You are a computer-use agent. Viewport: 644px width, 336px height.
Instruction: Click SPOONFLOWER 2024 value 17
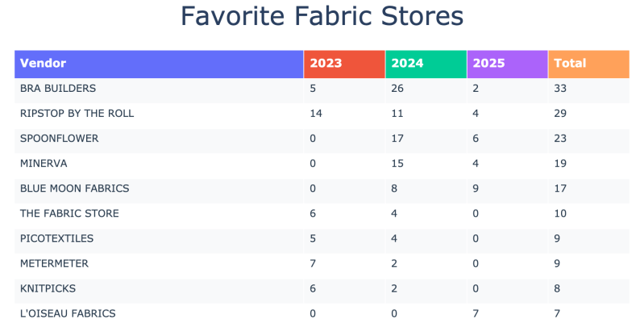click(398, 139)
